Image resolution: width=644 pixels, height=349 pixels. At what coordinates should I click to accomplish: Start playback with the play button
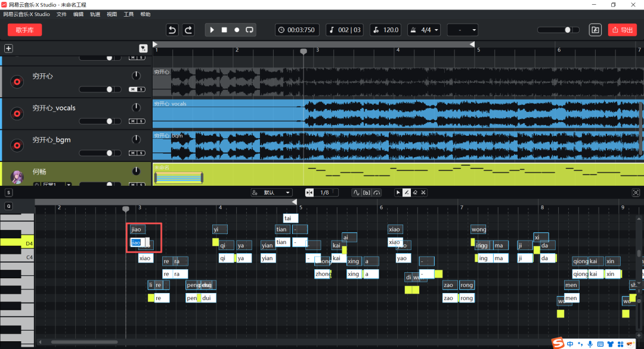[212, 30]
